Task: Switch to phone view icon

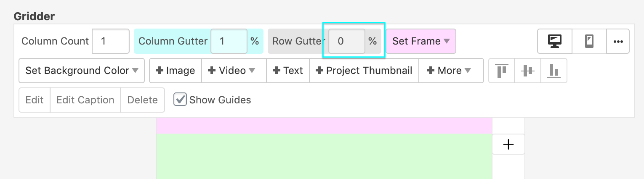Action: [589, 41]
